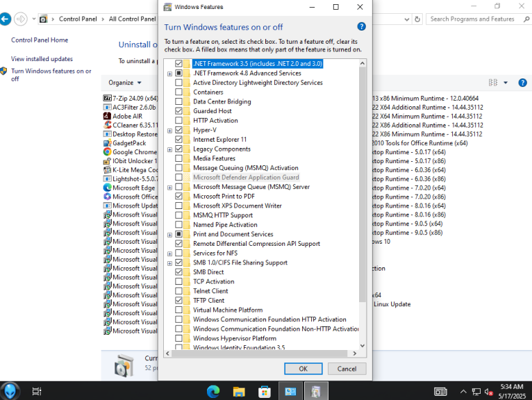Screen dimensions: 532x400
Task: Click Turn Windows features on or off link
Action: coord(51,74)
